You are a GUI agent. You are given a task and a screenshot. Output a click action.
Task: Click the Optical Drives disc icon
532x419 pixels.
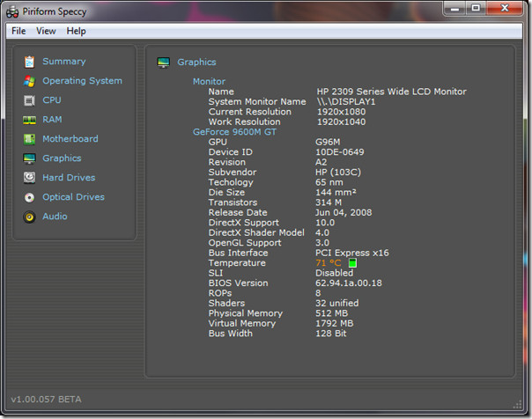29,197
